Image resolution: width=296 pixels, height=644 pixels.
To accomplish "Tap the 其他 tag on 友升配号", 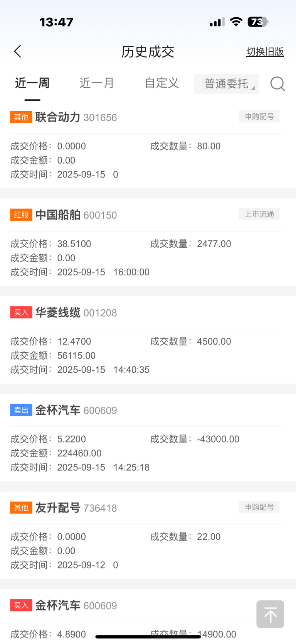I will (x=21, y=507).
